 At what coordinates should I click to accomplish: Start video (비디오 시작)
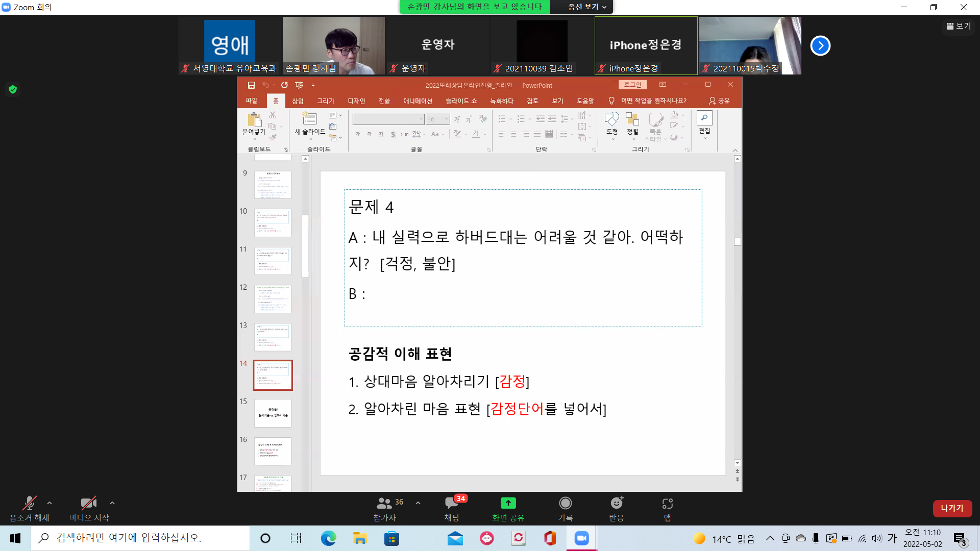click(x=88, y=504)
